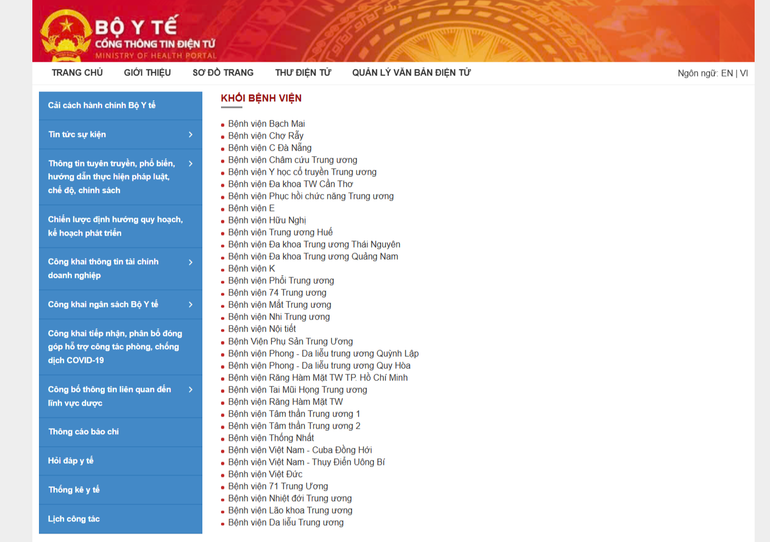This screenshot has height=542, width=770.
Task: Open Bệnh viện Bạch Mai link
Action: click(266, 124)
